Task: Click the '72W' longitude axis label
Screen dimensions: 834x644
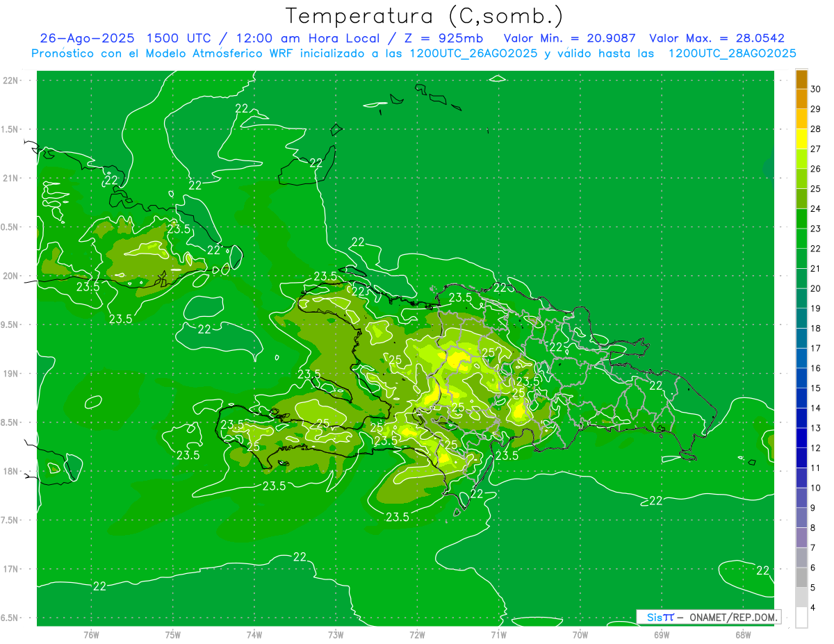Action: 417,635
